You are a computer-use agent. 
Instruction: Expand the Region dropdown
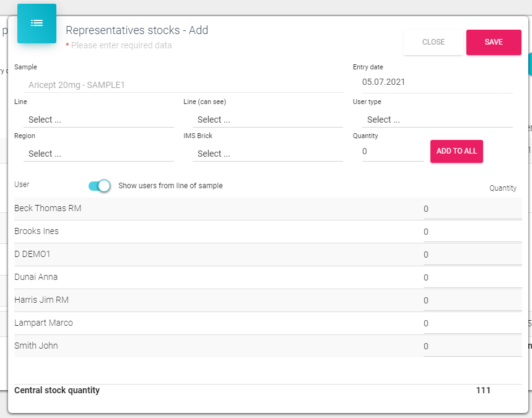click(98, 154)
